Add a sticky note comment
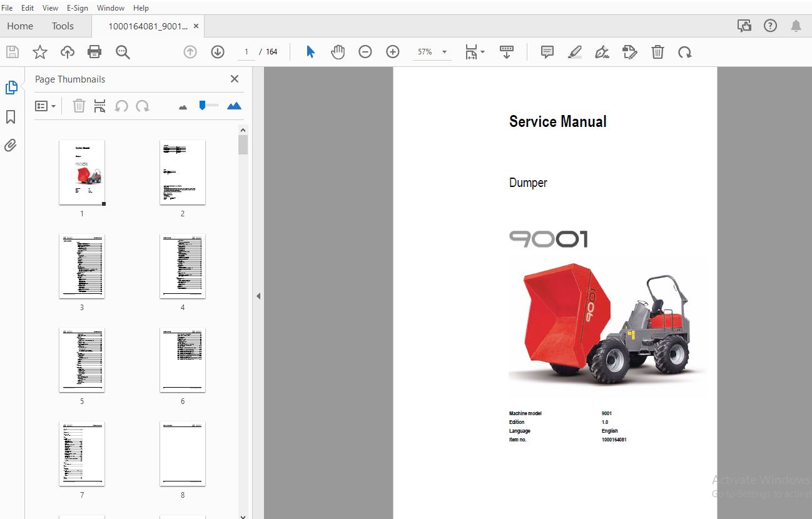The height and width of the screenshot is (519, 812). (547, 52)
